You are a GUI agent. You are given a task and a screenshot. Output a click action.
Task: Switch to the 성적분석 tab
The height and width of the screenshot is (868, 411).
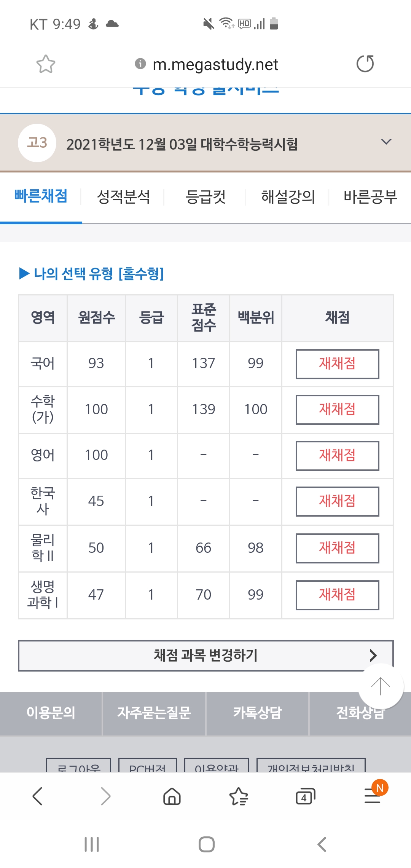tap(123, 197)
